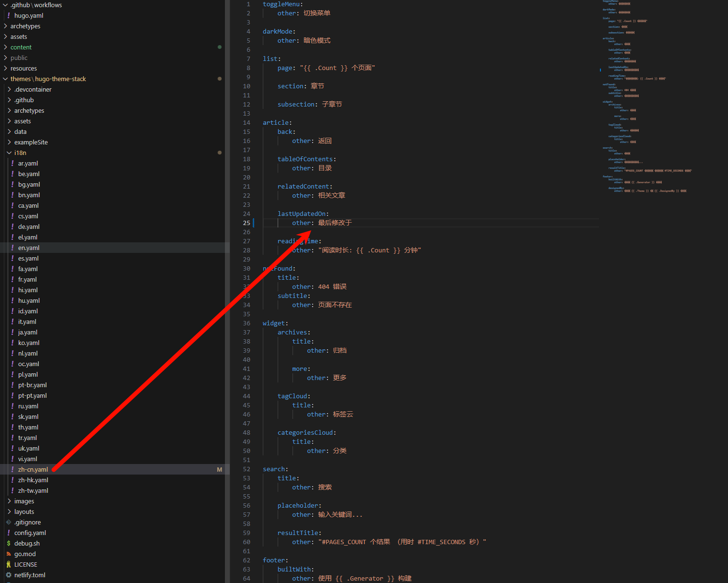
Task: Click the YAML icon beside config.yaml
Action: pyautogui.click(x=9, y=533)
